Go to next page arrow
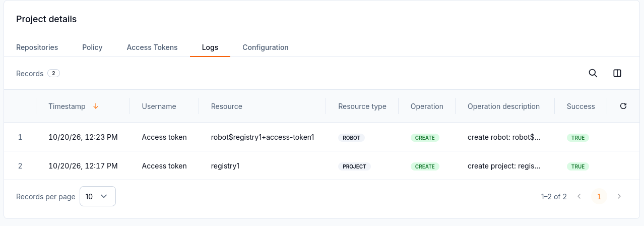Viewport: 644px width, 226px height. (619, 196)
